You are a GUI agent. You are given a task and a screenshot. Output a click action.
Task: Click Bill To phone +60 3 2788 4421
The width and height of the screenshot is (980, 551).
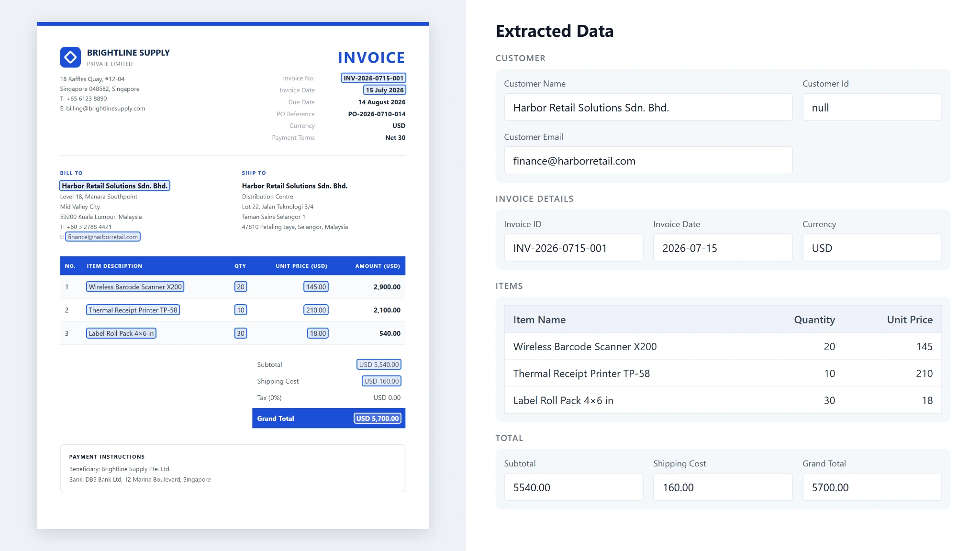tap(89, 227)
